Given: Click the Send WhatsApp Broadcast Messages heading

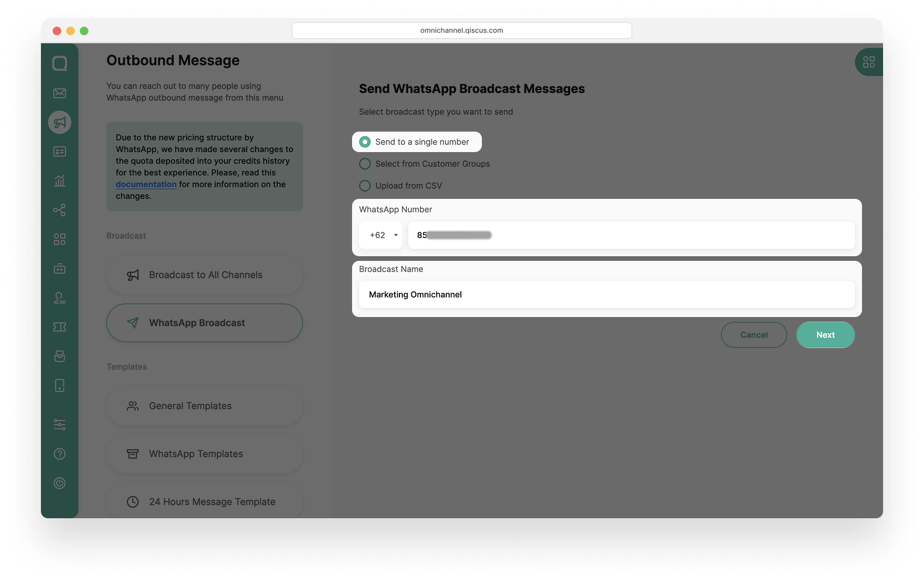Looking at the screenshot, I should point(472,89).
